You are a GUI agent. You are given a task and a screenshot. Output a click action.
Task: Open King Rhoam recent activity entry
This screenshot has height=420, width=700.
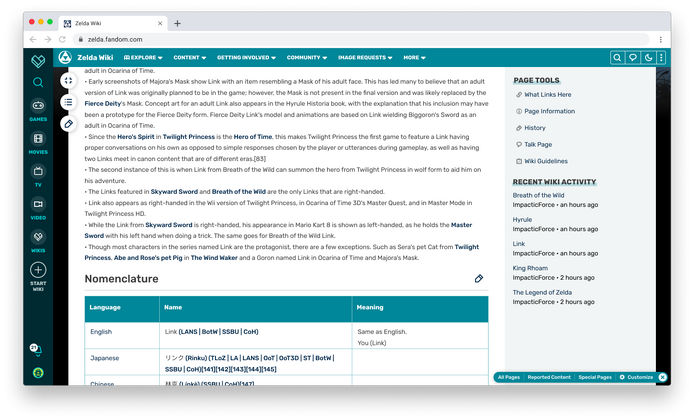pyautogui.click(x=530, y=268)
